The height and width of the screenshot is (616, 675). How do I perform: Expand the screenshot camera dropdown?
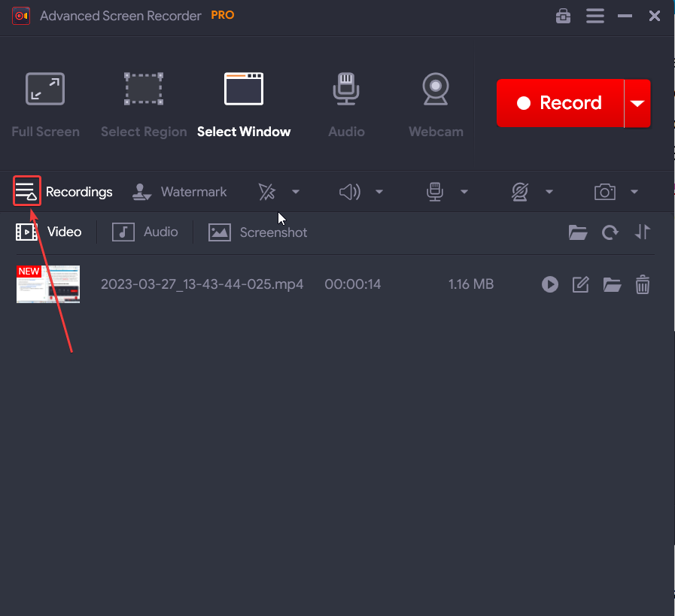click(634, 192)
